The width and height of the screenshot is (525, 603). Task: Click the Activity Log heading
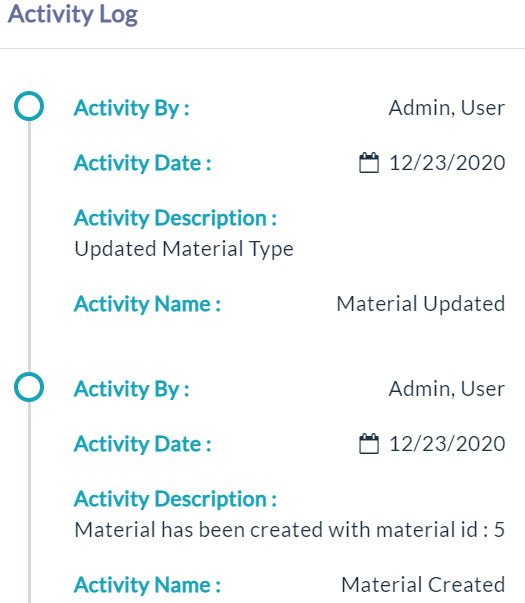(x=73, y=14)
